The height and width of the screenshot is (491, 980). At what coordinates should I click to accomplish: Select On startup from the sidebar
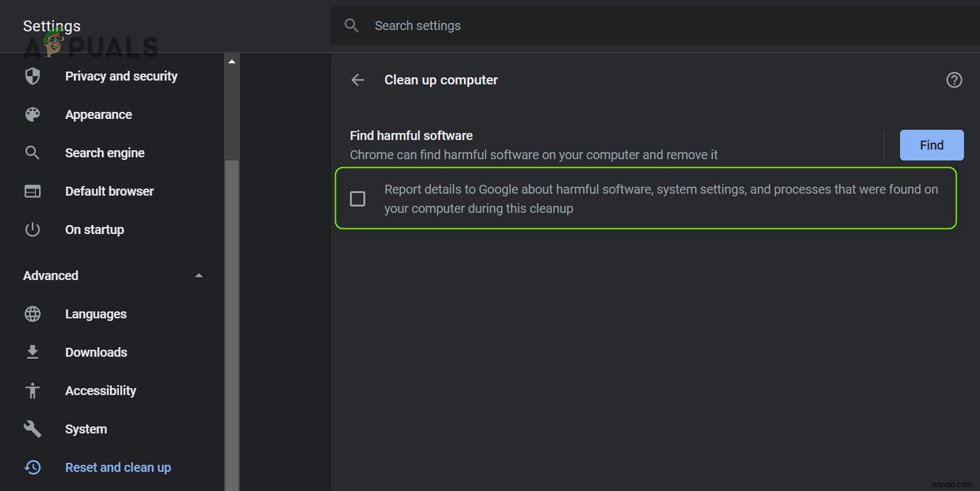[x=94, y=229]
